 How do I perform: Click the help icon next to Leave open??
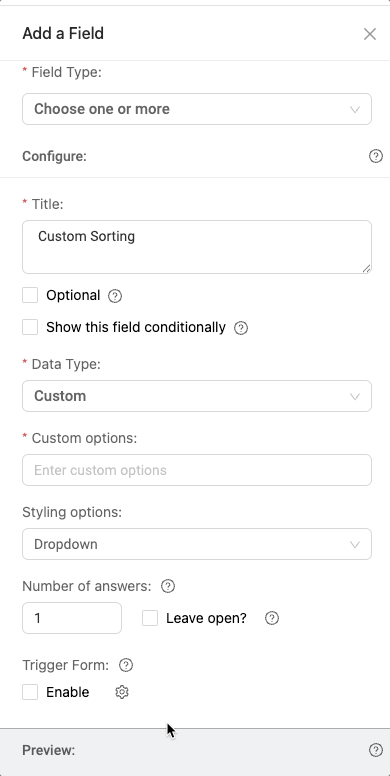tap(272, 618)
